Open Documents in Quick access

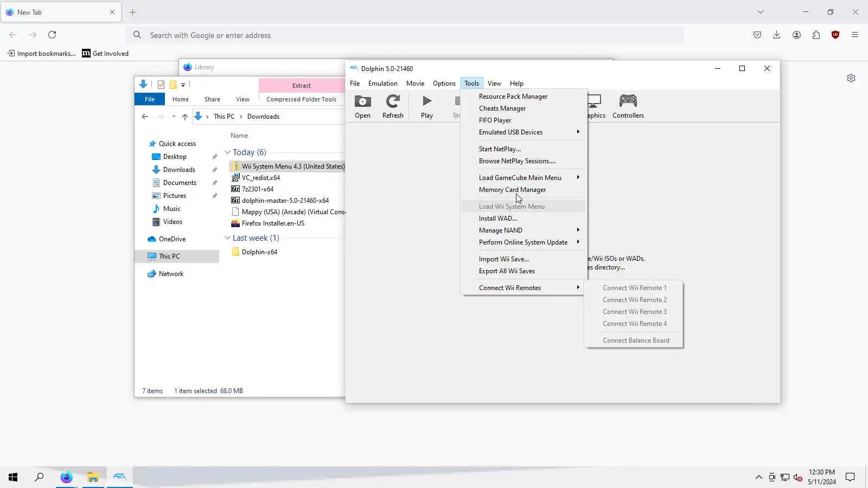180,183
